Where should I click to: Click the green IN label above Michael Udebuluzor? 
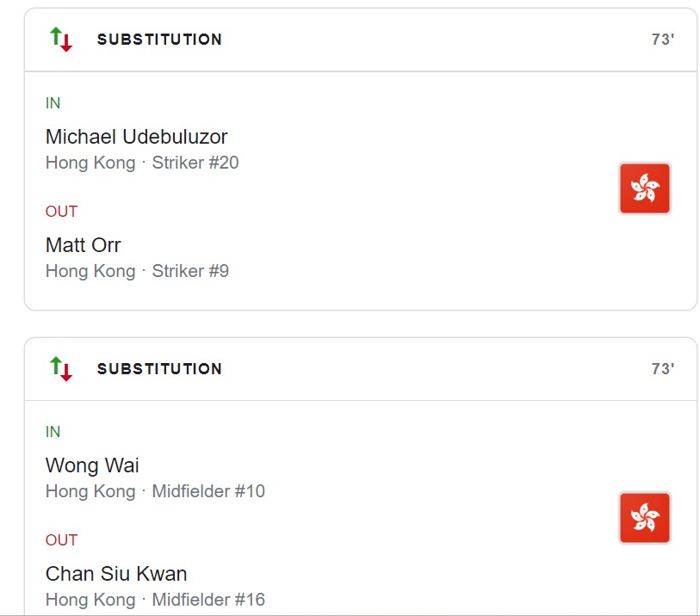[53, 103]
